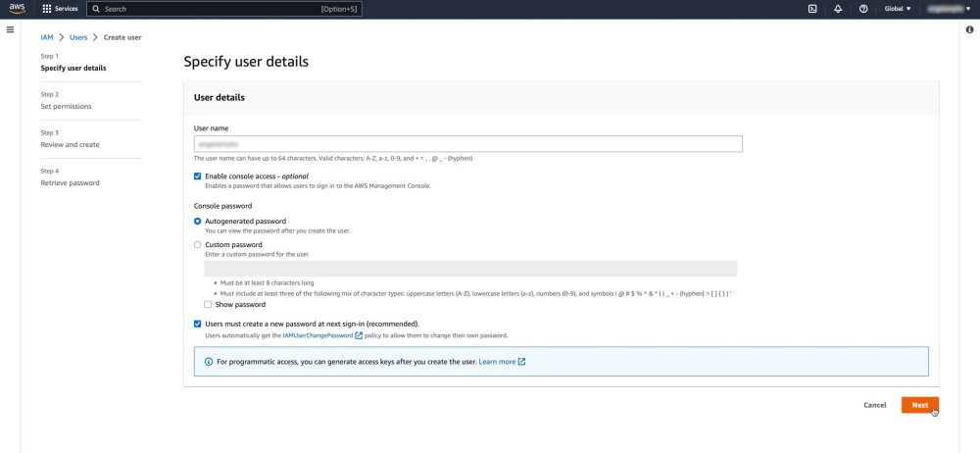Expand the Global region dropdown
980x453 pixels.
(898, 9)
